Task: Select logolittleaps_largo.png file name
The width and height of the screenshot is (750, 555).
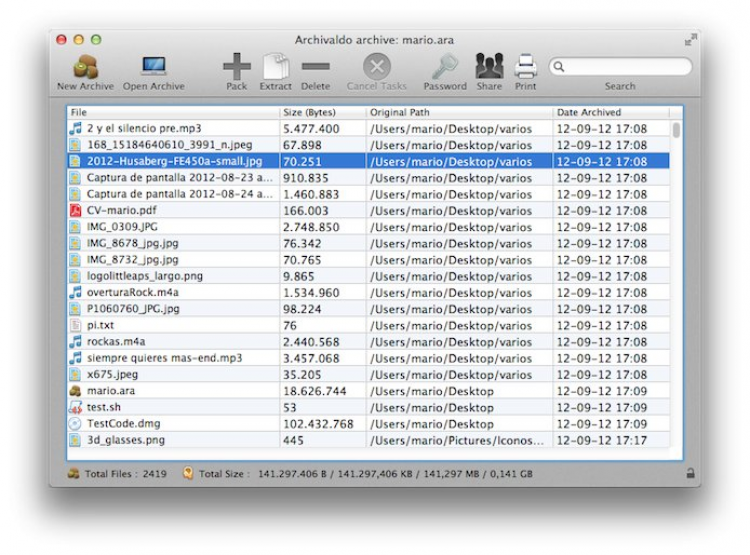Action: (x=144, y=276)
